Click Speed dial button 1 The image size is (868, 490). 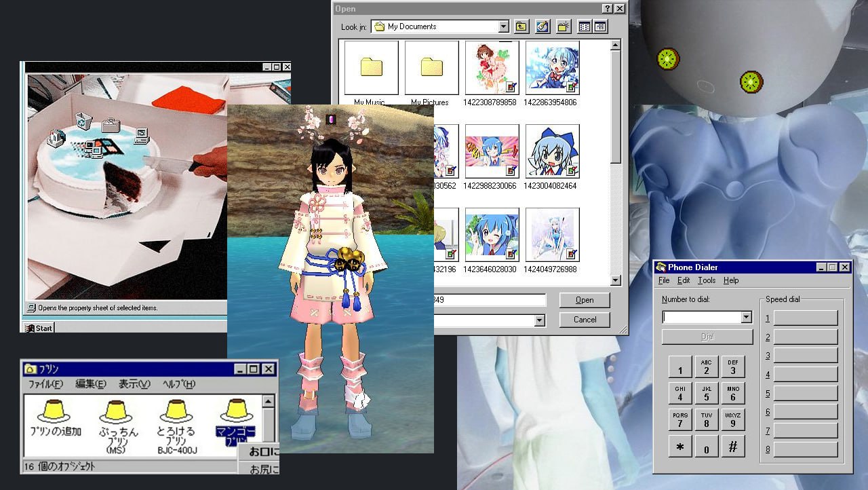coord(806,318)
